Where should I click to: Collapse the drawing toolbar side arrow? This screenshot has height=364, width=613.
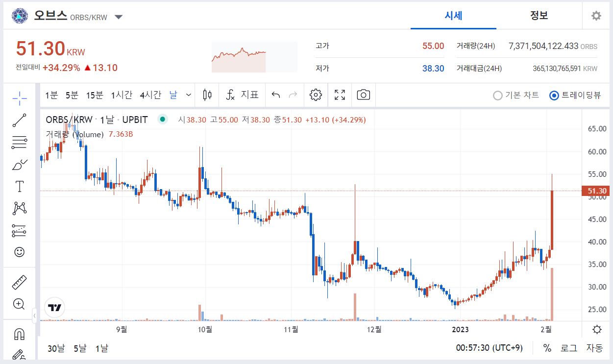(34, 316)
